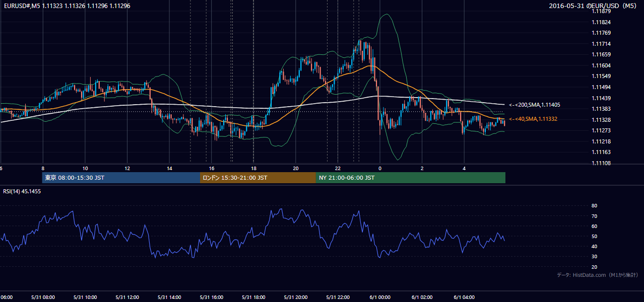Screen dimensions: 644x302
Task: Click the 2016-05-31 EUR/USD (M5) title
Action: click(594, 6)
